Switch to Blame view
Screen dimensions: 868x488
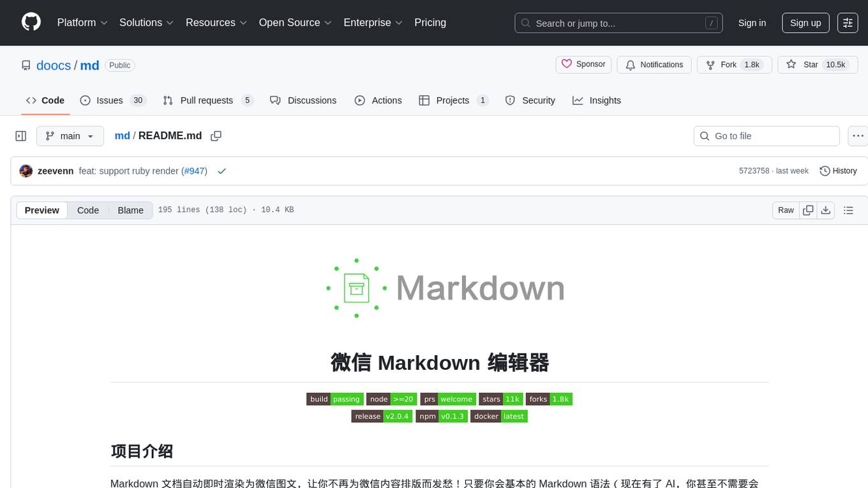pos(131,210)
